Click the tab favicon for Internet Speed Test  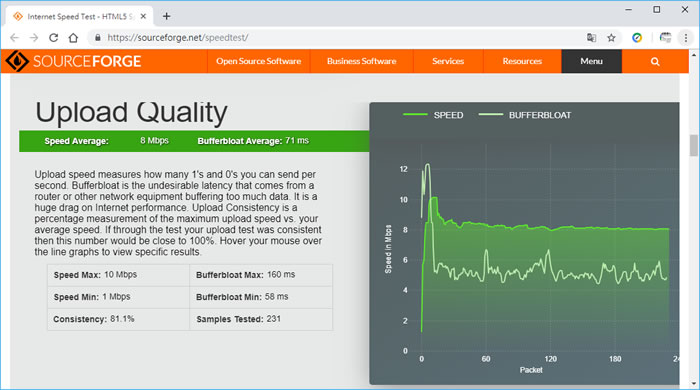click(18, 17)
